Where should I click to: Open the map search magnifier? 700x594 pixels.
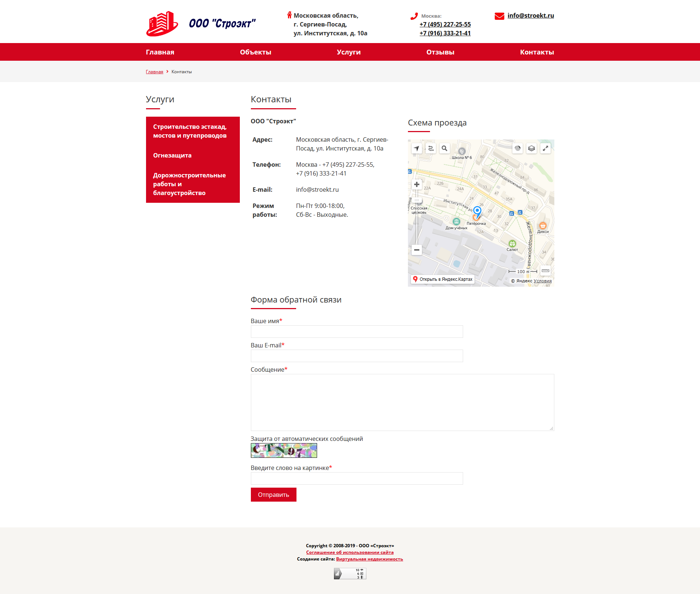444,148
